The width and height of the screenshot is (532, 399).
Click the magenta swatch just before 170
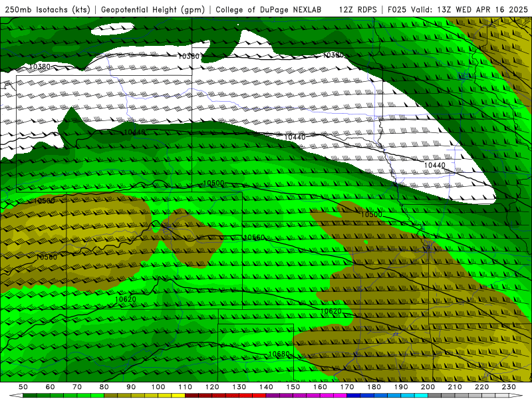pyautogui.click(x=340, y=396)
